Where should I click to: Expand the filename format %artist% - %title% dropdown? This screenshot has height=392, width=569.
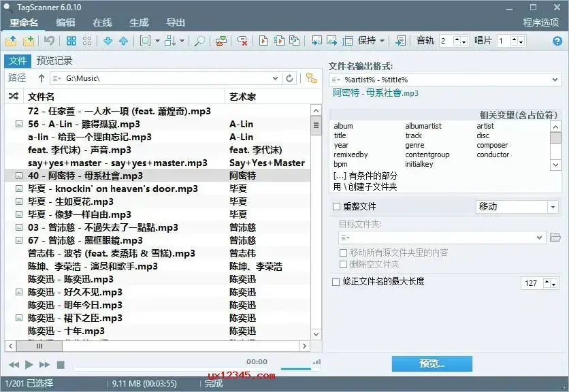point(555,80)
